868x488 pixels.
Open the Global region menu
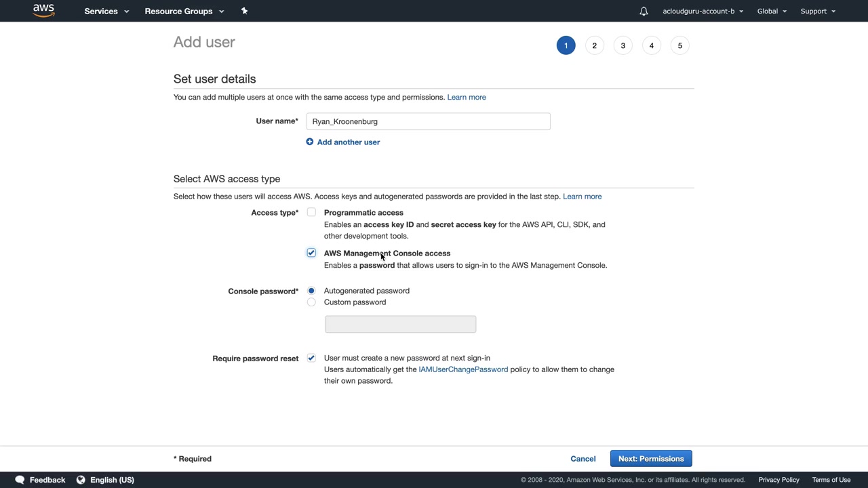(772, 11)
